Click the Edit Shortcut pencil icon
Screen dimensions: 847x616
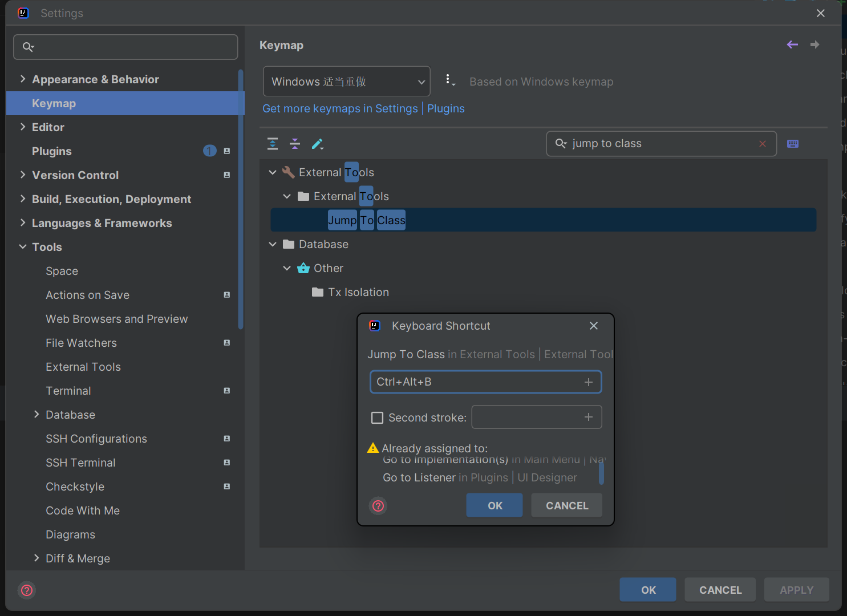point(318,144)
